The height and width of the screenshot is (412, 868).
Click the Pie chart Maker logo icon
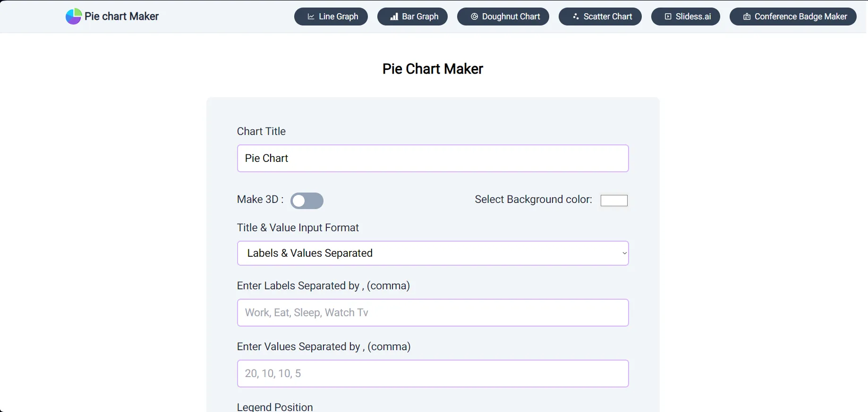click(73, 16)
